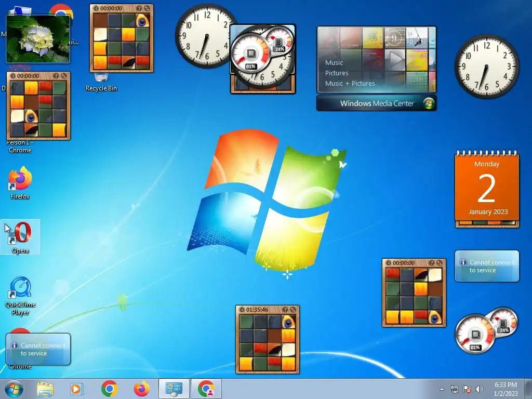Shuffle the puzzle below the flower slideshow
Image resolution: width=532 pixels, height=399 pixels.
(x=64, y=76)
